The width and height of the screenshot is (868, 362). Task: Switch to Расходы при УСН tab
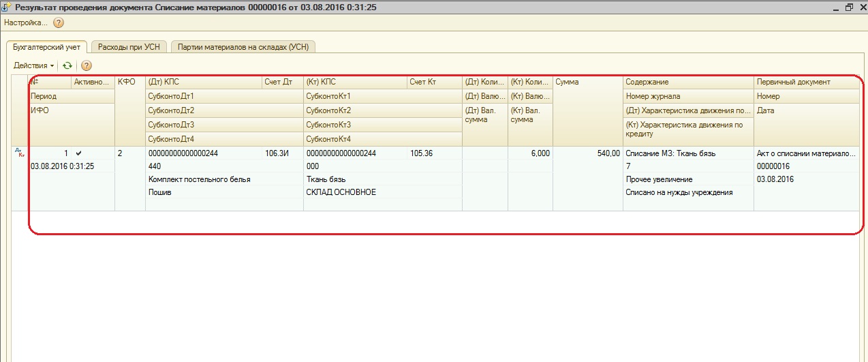coord(129,47)
